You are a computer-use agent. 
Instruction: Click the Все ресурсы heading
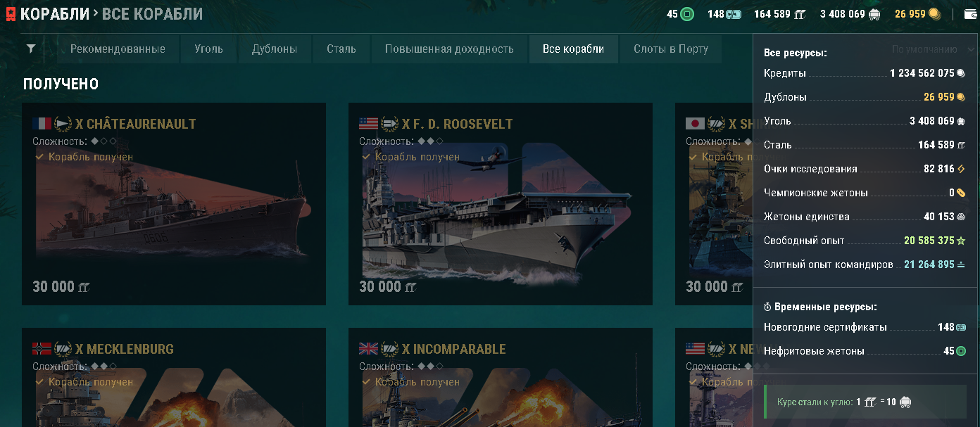796,53
